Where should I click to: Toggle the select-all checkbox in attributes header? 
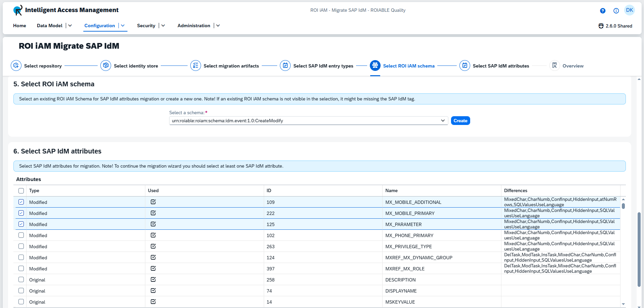pos(21,190)
